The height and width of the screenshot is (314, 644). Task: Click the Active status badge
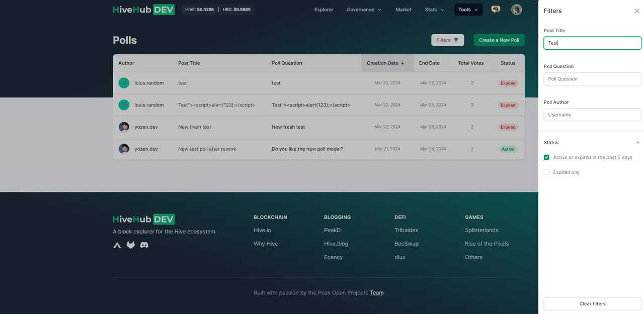click(x=508, y=149)
